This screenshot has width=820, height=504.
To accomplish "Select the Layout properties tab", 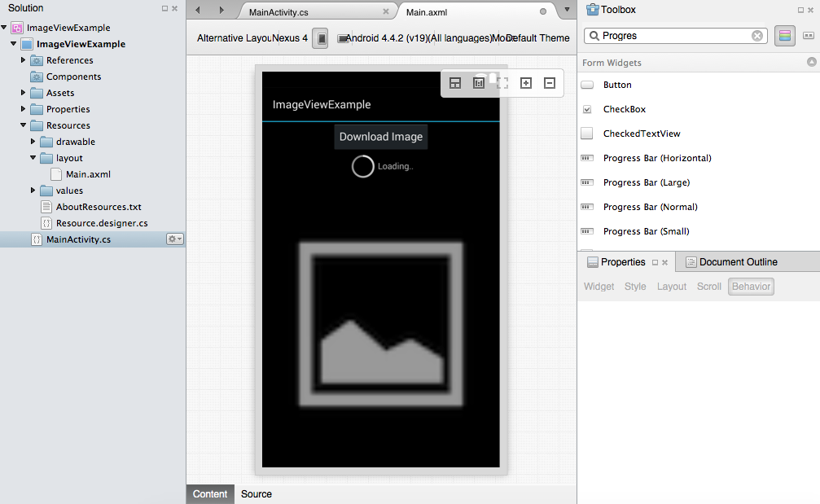I will 672,287.
